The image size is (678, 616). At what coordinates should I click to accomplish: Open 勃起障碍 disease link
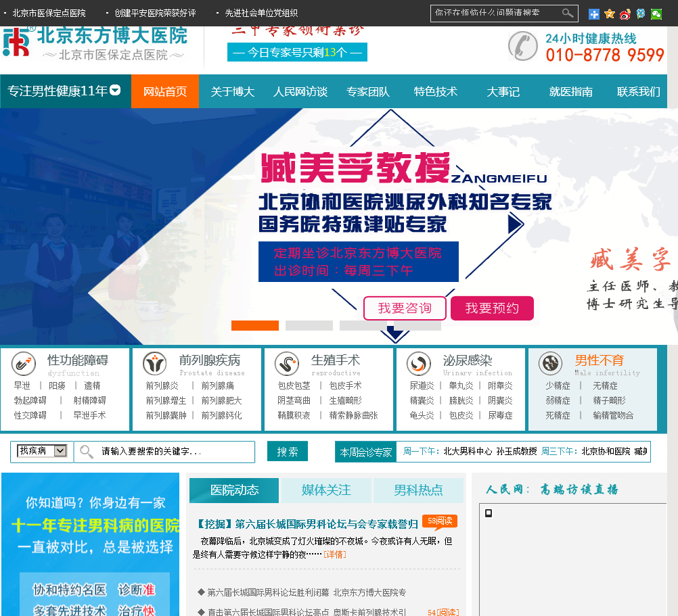[x=30, y=400]
